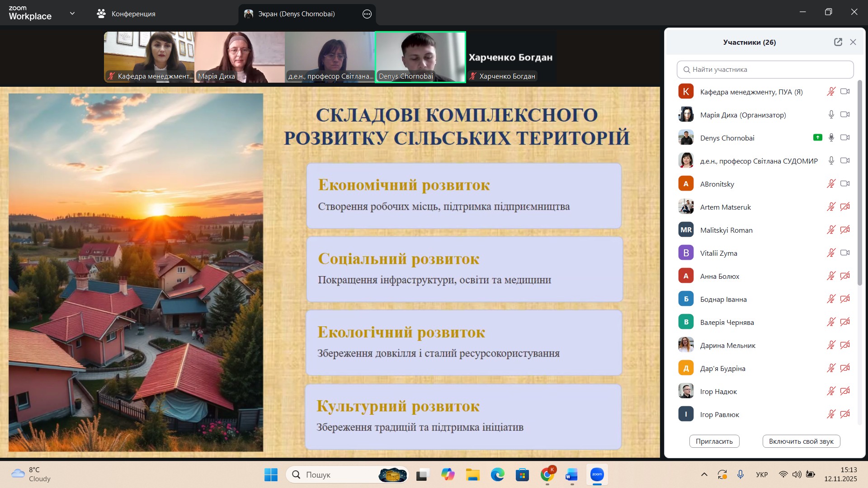Show hidden system tray icons chevron
Screen dimensions: 868x488
704,474
